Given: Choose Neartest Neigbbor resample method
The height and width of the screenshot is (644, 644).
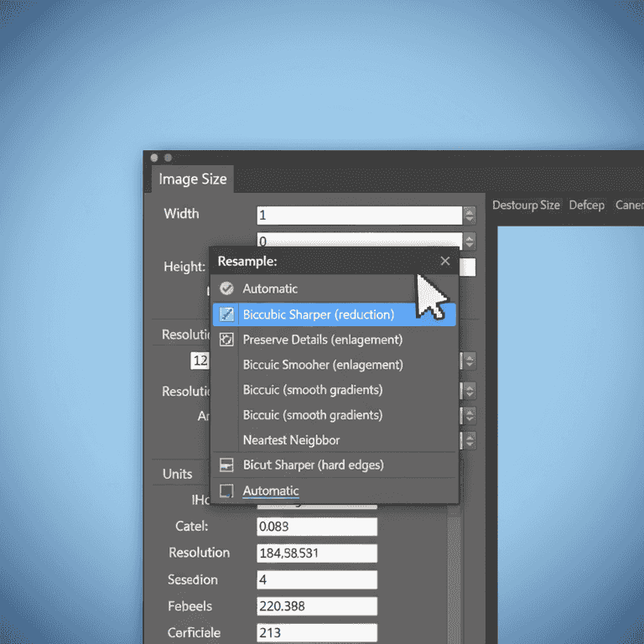Looking at the screenshot, I should (x=291, y=440).
